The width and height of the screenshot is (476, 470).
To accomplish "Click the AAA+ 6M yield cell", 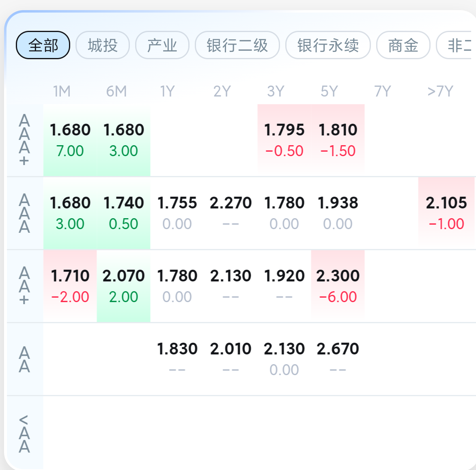I will tap(124, 140).
